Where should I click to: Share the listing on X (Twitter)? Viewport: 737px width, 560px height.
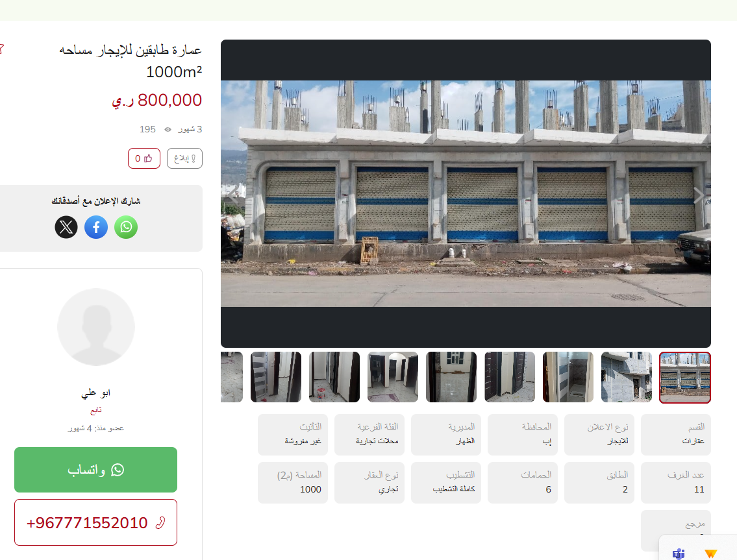[x=66, y=227]
